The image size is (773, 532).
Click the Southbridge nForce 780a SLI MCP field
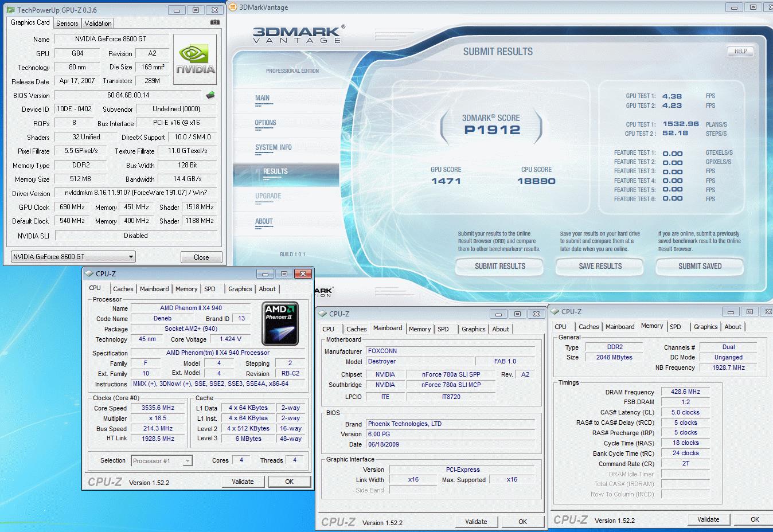(452, 385)
